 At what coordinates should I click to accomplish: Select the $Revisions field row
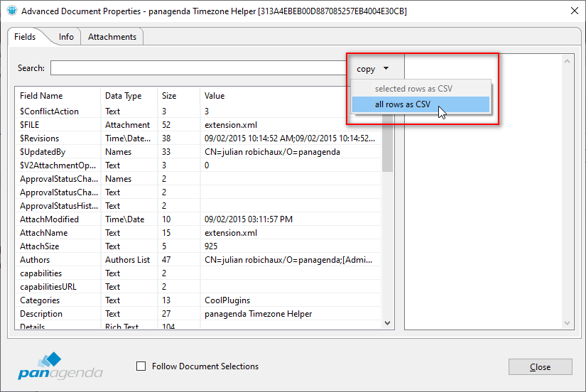click(x=198, y=138)
